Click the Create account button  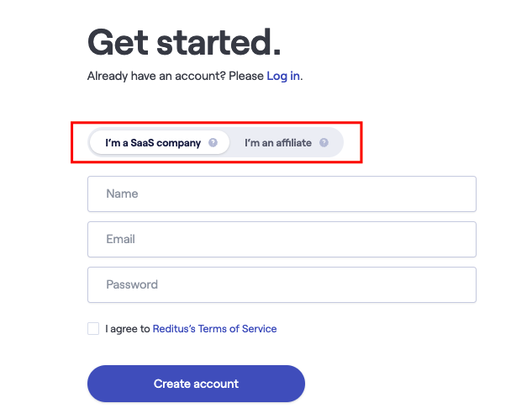pyautogui.click(x=196, y=384)
